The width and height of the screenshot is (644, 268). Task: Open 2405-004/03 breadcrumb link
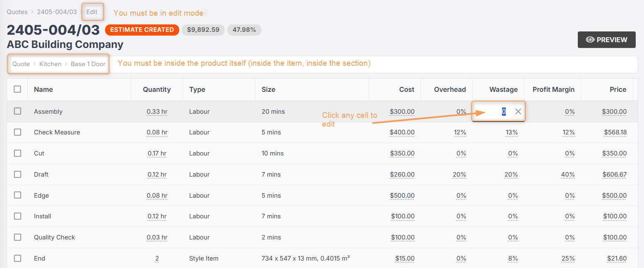click(57, 12)
